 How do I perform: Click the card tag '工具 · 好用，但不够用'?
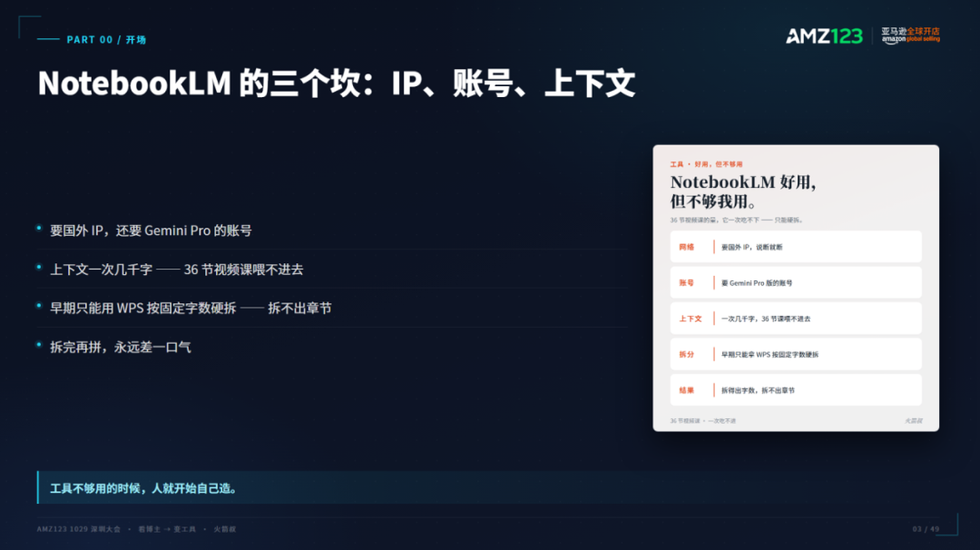tap(706, 164)
